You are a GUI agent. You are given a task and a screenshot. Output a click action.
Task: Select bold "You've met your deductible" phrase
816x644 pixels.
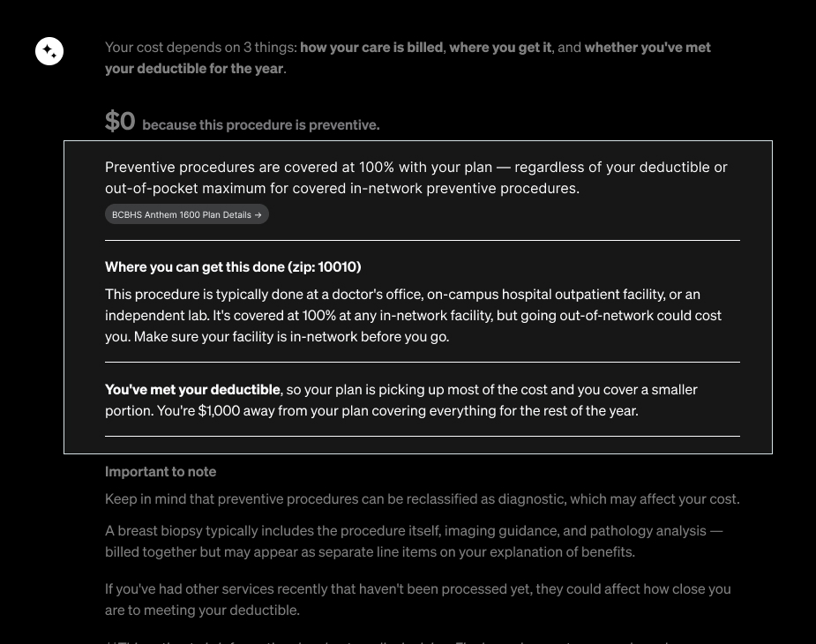(x=192, y=389)
